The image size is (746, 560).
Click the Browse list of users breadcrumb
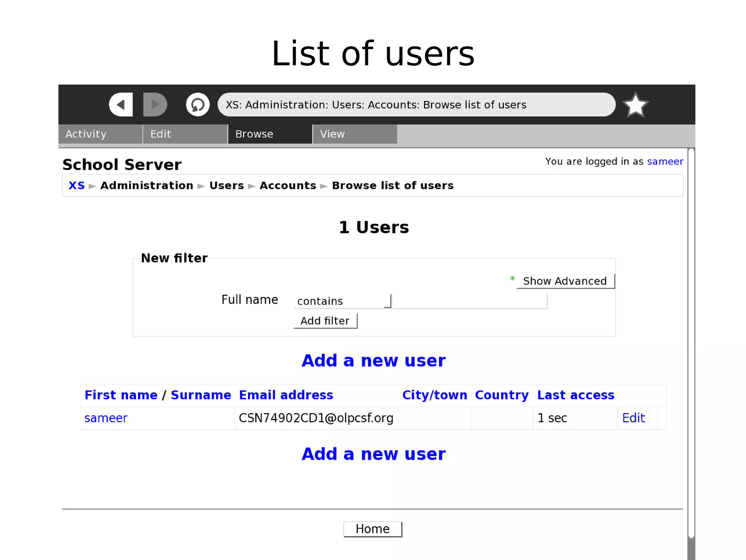click(x=393, y=185)
